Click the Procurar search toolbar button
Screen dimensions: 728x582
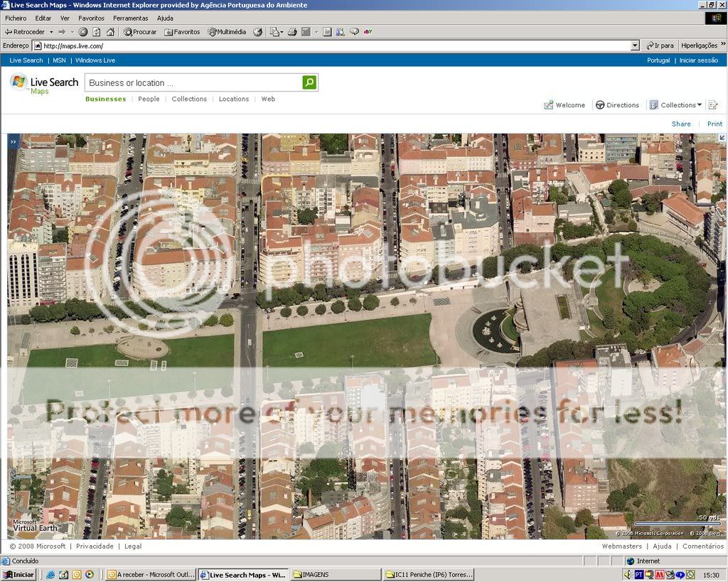[x=140, y=32]
